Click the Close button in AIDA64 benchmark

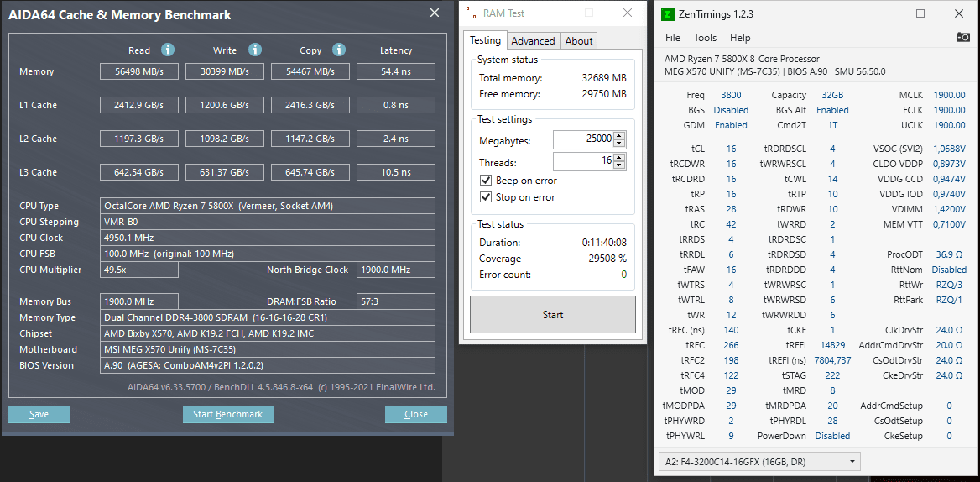coord(416,414)
